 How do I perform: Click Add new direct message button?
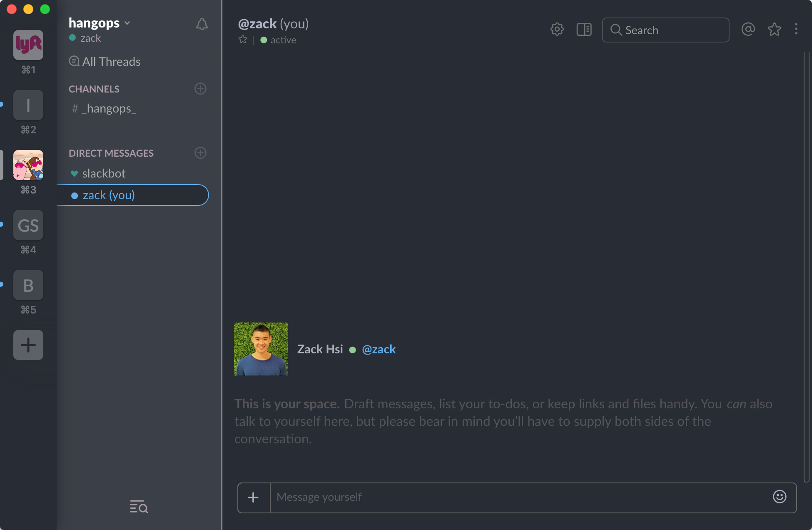tap(201, 153)
